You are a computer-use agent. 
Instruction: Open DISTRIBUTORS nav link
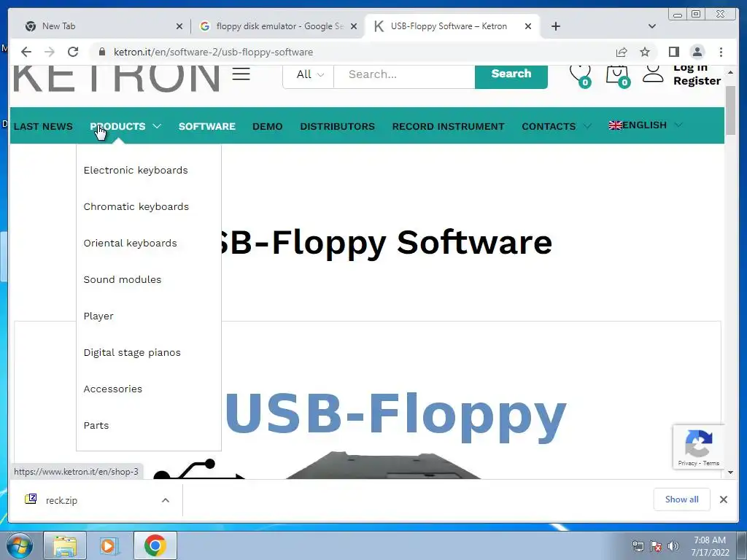[x=337, y=126]
